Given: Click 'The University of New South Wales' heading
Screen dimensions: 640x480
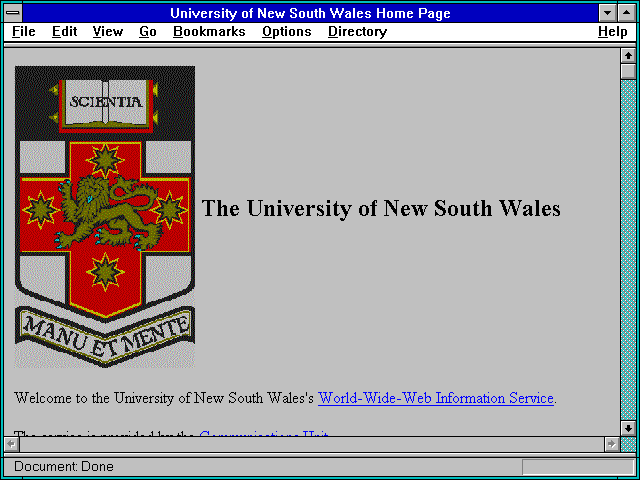Looking at the screenshot, I should tap(381, 208).
